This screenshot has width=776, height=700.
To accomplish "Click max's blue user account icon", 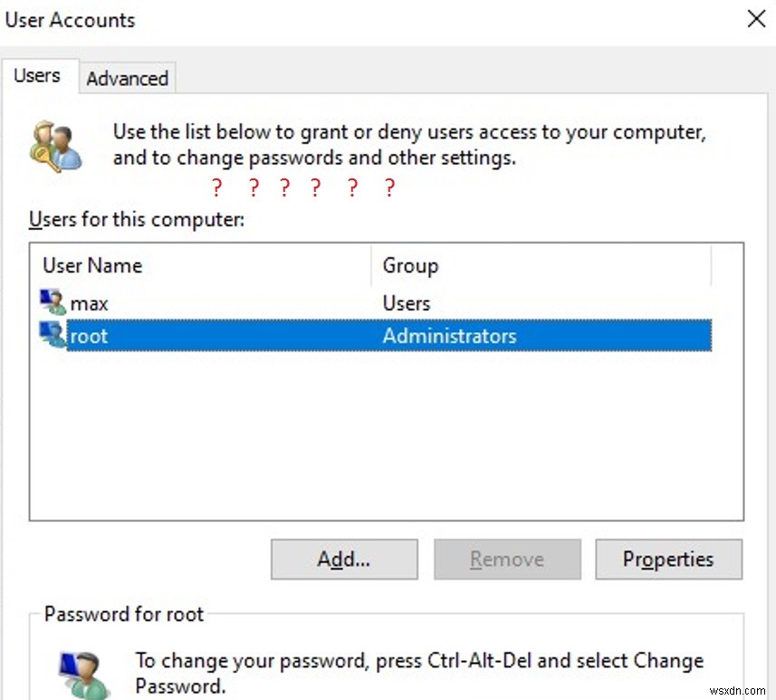I will (53, 302).
